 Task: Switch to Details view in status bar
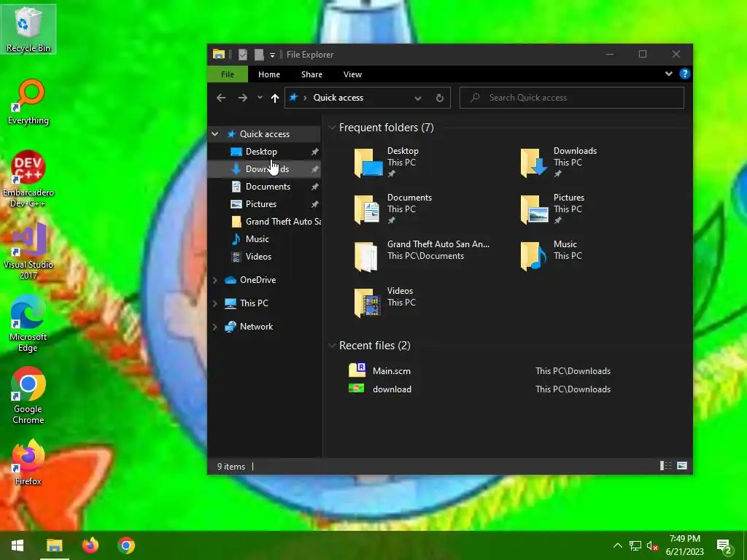coord(665,466)
